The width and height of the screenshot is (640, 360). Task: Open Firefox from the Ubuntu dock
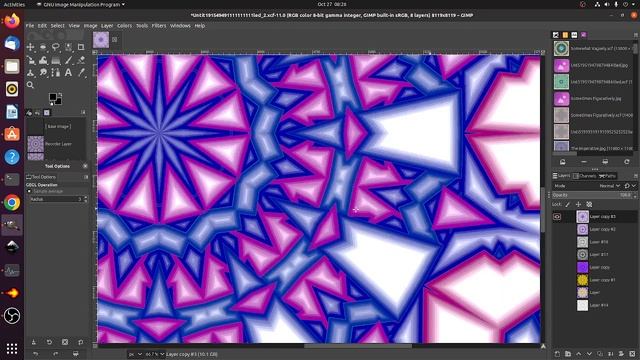[12, 20]
